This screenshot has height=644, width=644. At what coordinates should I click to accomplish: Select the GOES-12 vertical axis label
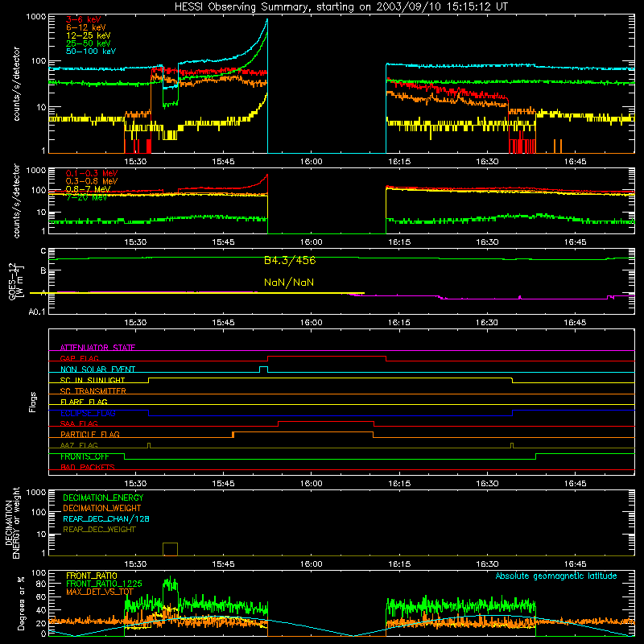(16, 281)
